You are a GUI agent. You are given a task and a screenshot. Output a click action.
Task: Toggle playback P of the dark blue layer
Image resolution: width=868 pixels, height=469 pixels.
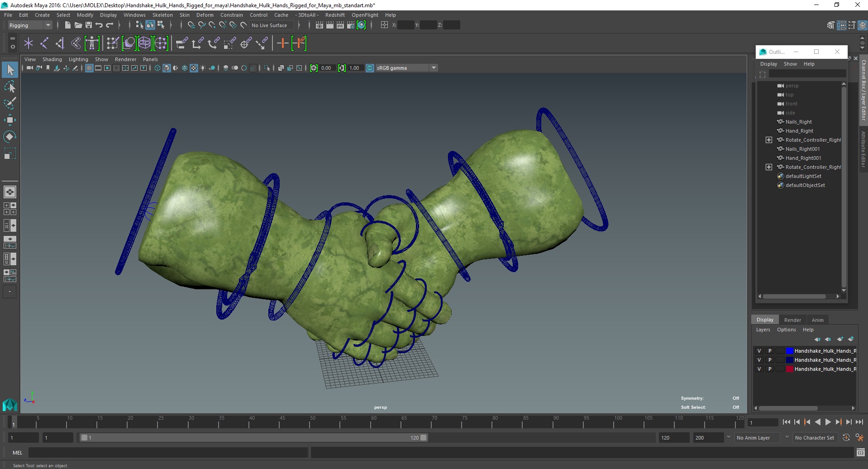770,360
